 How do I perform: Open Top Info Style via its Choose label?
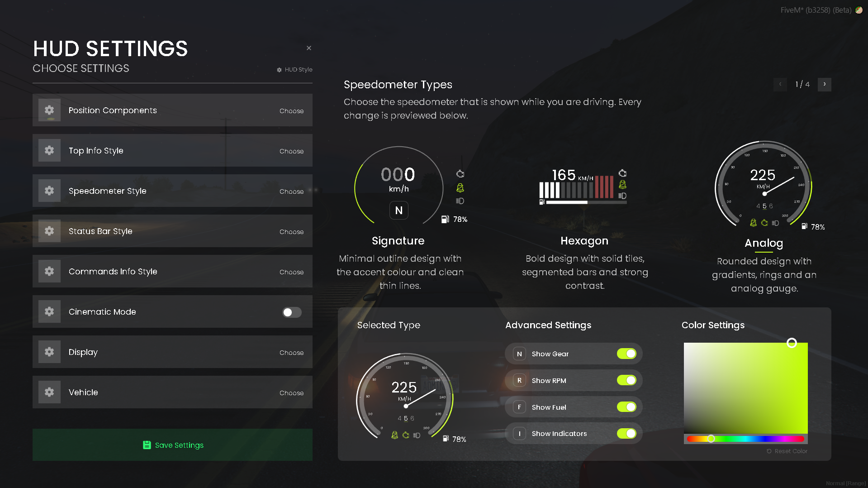[x=291, y=151]
